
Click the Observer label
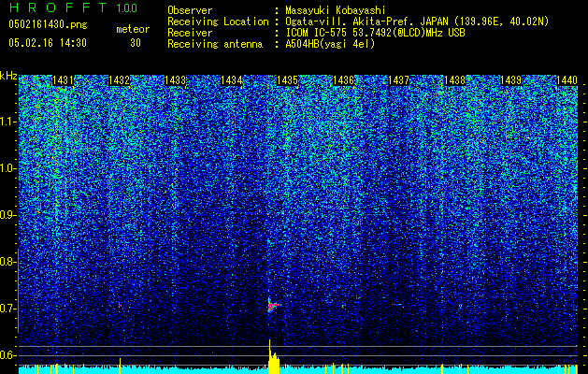pyautogui.click(x=190, y=10)
